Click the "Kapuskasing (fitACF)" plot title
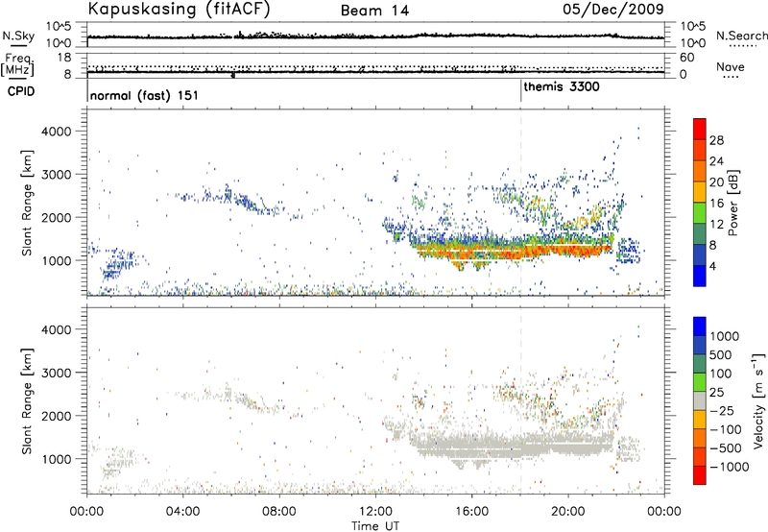Viewport: 768px width, 532px height. click(179, 9)
